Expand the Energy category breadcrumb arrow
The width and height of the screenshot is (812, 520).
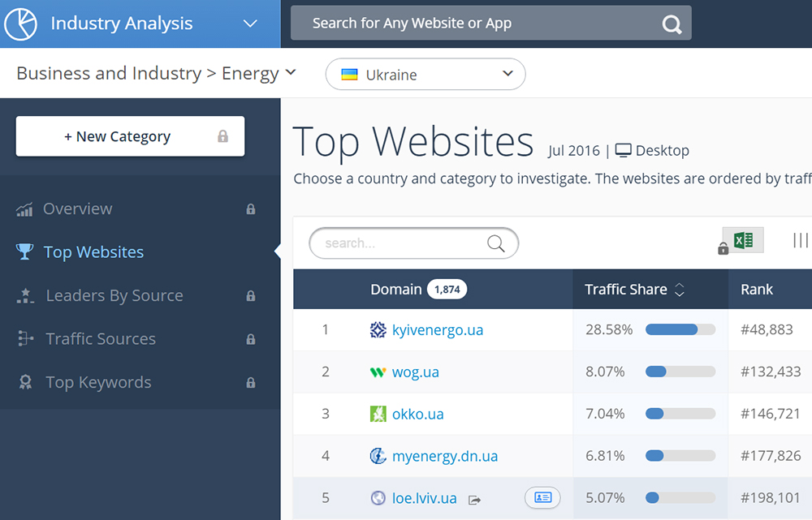[291, 74]
